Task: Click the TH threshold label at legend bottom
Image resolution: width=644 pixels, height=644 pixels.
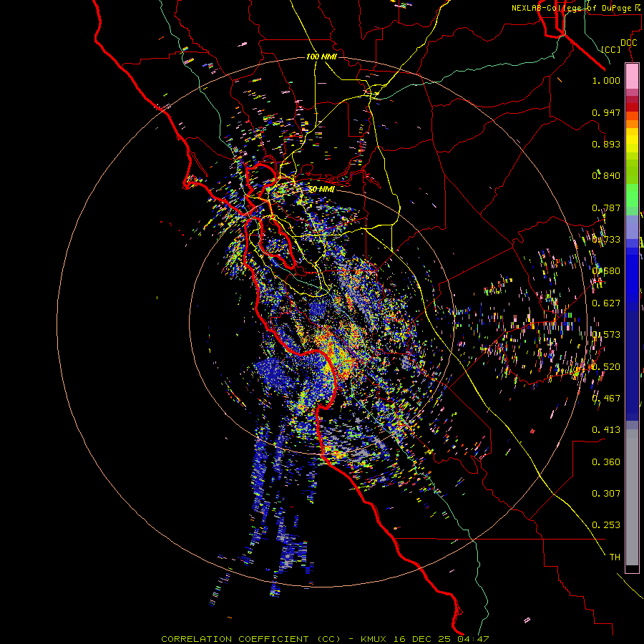Action: [x=615, y=557]
